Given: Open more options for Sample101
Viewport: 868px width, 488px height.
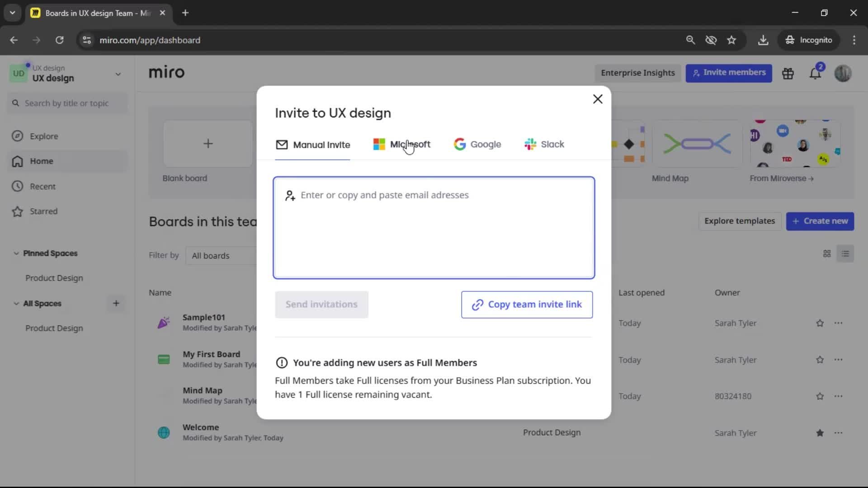Looking at the screenshot, I should pyautogui.click(x=839, y=324).
